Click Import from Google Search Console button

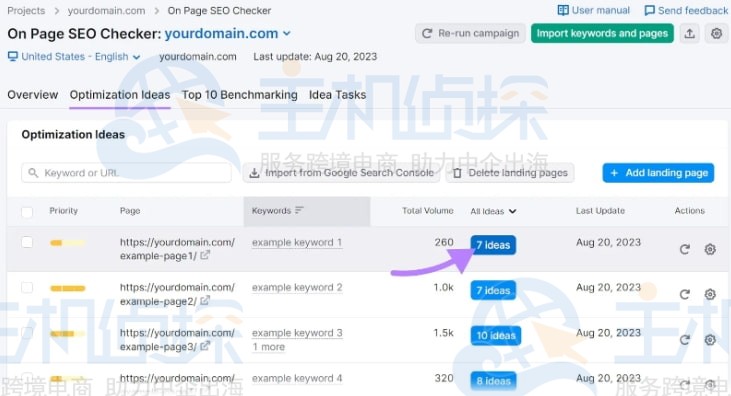click(x=341, y=173)
